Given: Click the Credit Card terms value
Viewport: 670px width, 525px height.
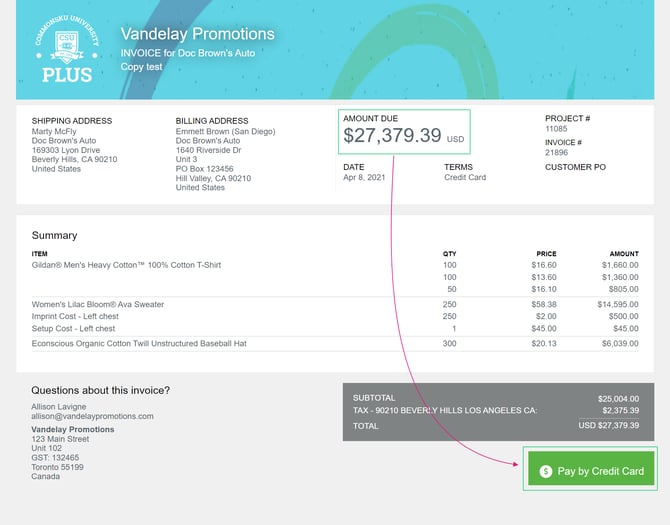Looking at the screenshot, I should (465, 178).
